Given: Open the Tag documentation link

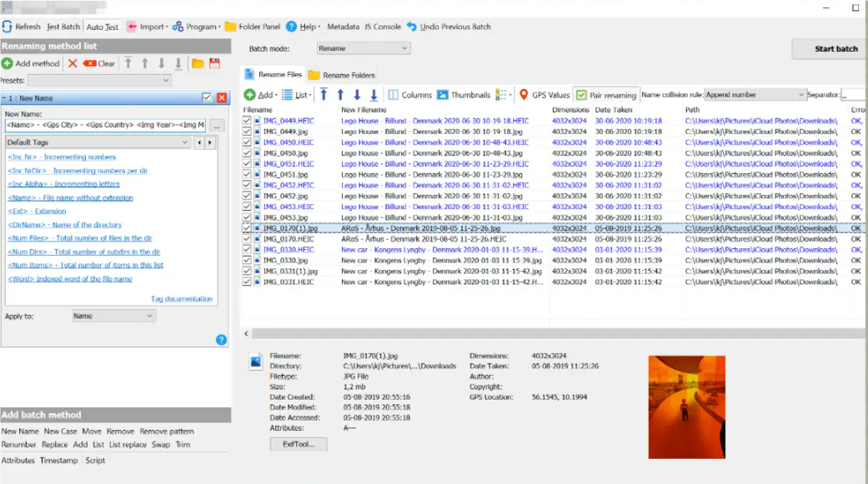Looking at the screenshot, I should (182, 299).
